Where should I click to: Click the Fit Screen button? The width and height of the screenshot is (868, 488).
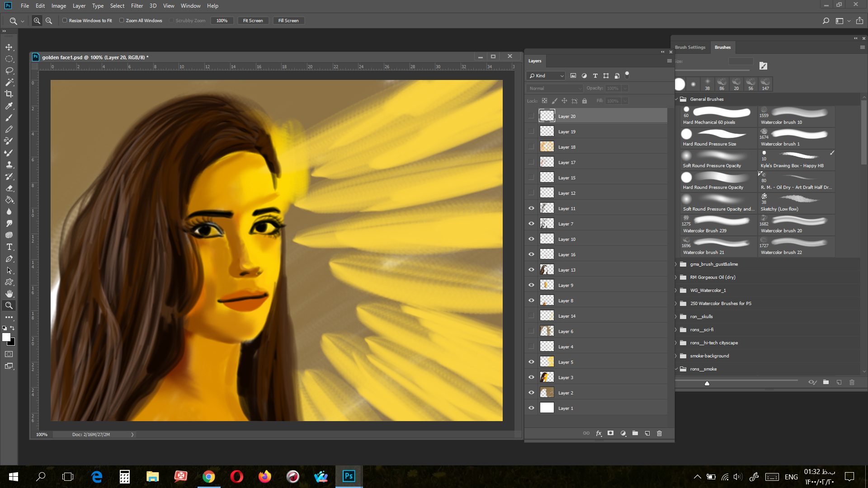point(253,20)
